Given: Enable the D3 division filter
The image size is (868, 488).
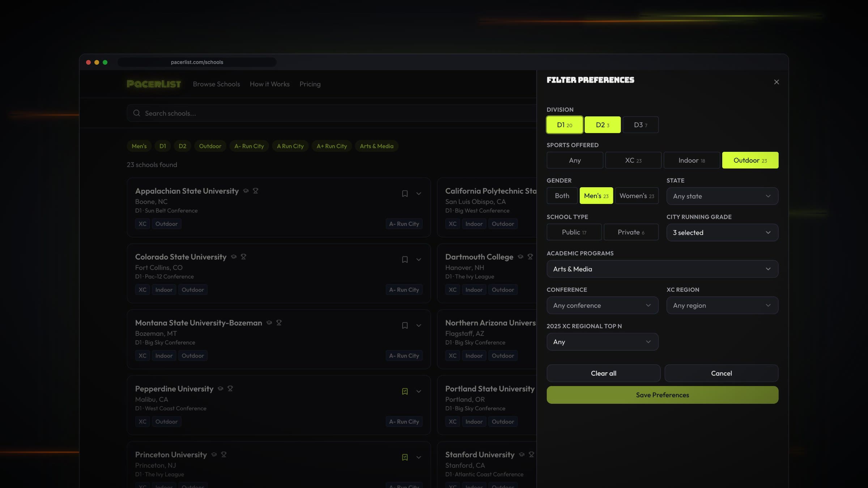Looking at the screenshot, I should pos(641,125).
